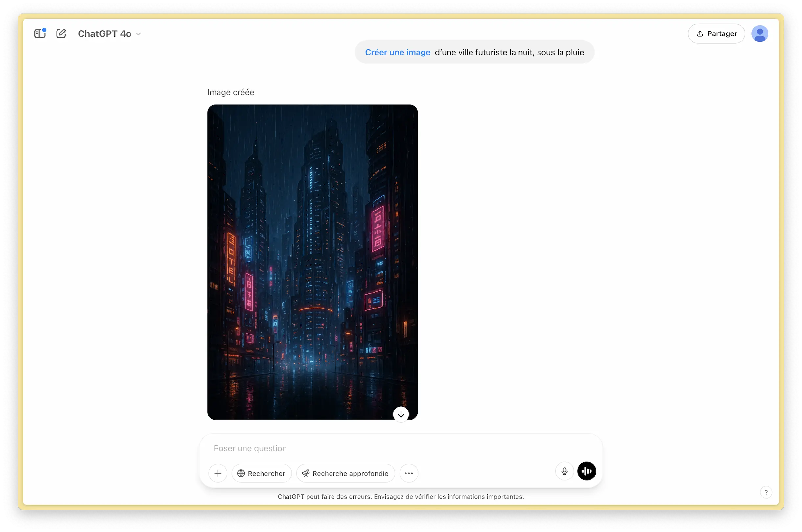Open the user profile avatar menu
This screenshot has width=802, height=532.
(x=759, y=33)
